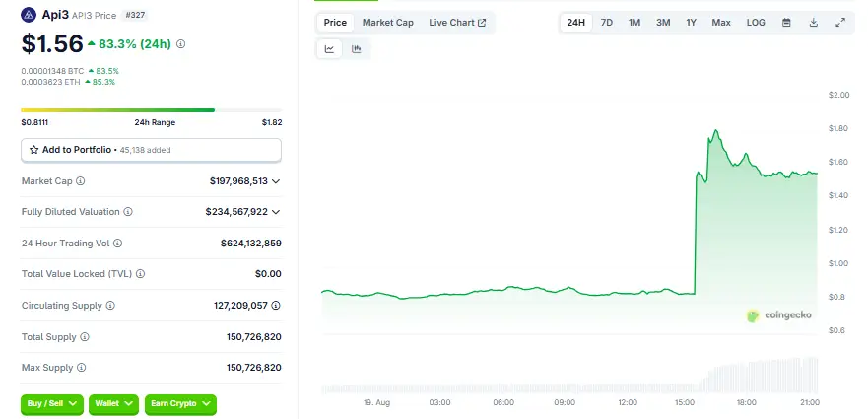
Task: Select the 7D timeframe
Action: [607, 23]
